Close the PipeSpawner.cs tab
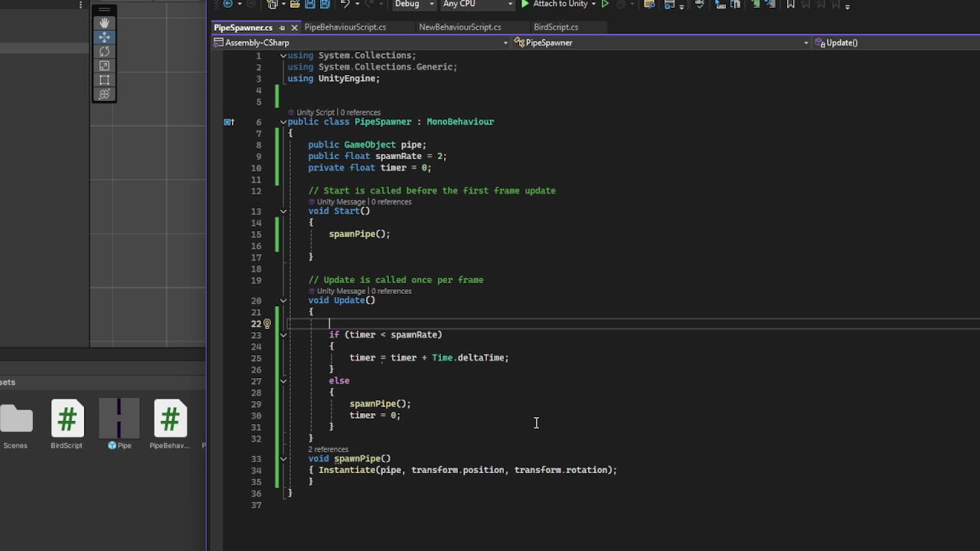The width and height of the screenshot is (980, 551). 294,28
